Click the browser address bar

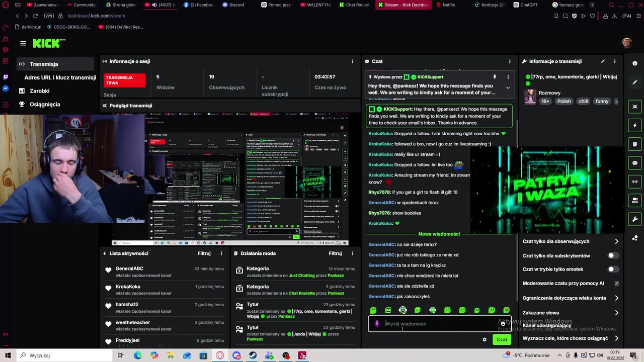click(302, 16)
